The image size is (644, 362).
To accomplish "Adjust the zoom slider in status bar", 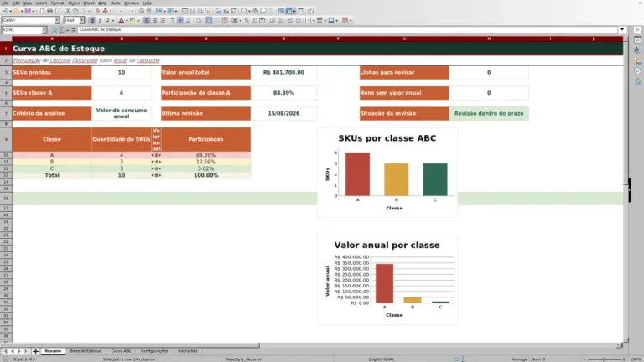I will pyautogui.click(x=604, y=359).
